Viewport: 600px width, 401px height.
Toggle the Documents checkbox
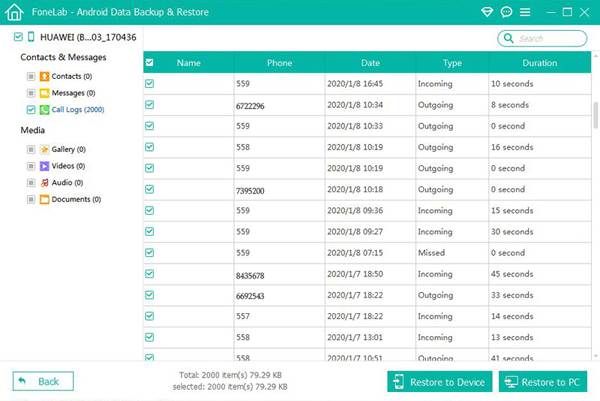coord(31,199)
